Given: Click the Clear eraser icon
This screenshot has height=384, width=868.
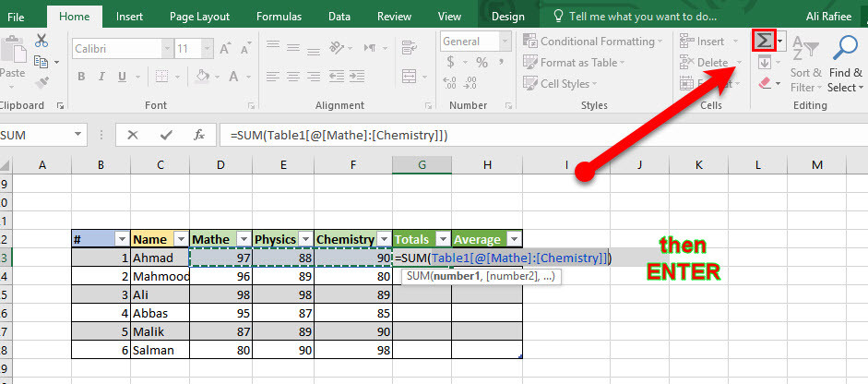Looking at the screenshot, I should [765, 83].
